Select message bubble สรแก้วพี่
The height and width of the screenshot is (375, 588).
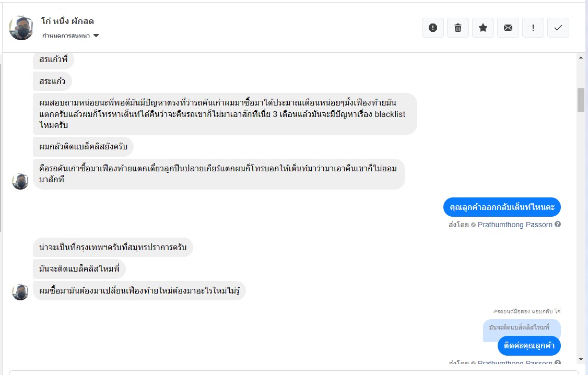(53, 60)
